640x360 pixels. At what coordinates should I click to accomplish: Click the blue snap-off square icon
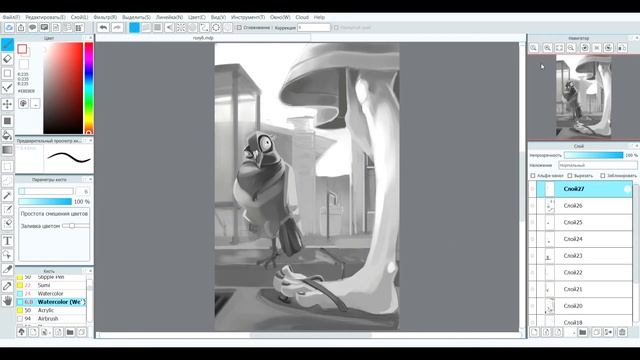pyautogui.click(x=134, y=27)
